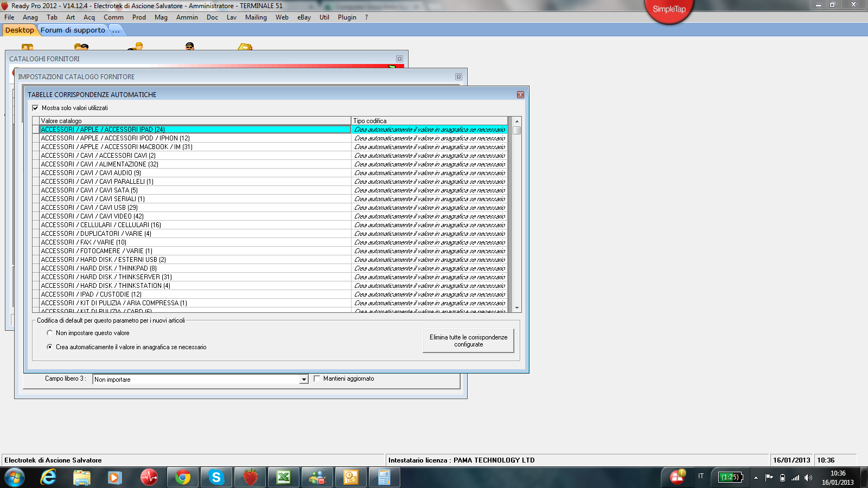This screenshot has height=488, width=868.
Task: Open the Art menu
Action: [x=71, y=17]
